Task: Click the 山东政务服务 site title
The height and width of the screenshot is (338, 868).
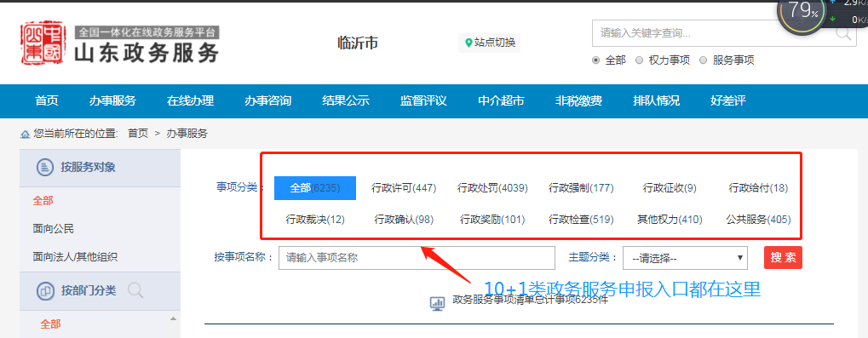Action: coord(147,53)
